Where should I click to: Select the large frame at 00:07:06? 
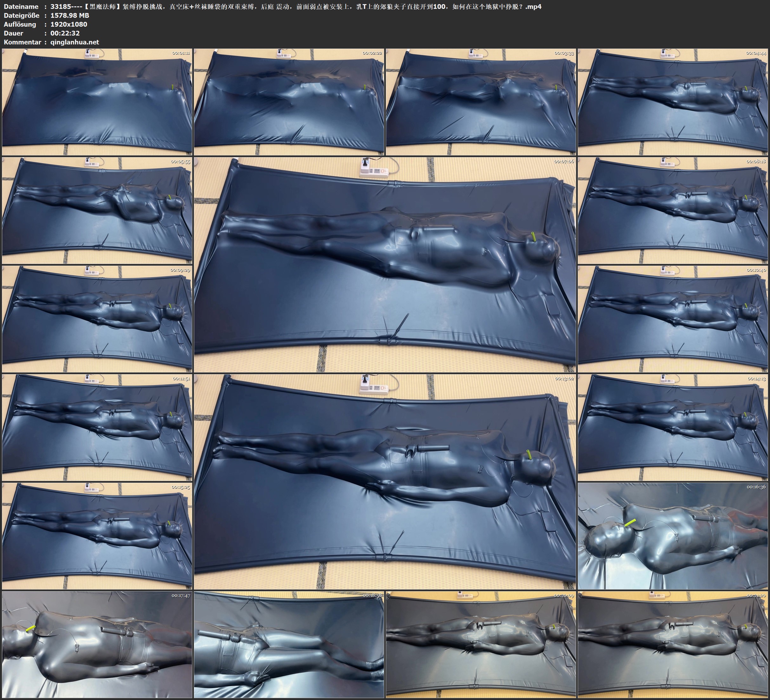(385, 264)
